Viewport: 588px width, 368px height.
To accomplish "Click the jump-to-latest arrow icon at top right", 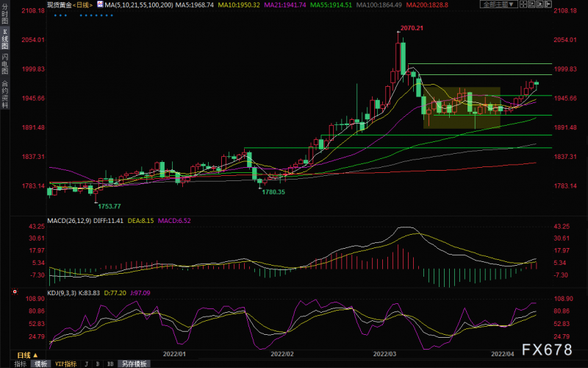I will pos(548,4).
